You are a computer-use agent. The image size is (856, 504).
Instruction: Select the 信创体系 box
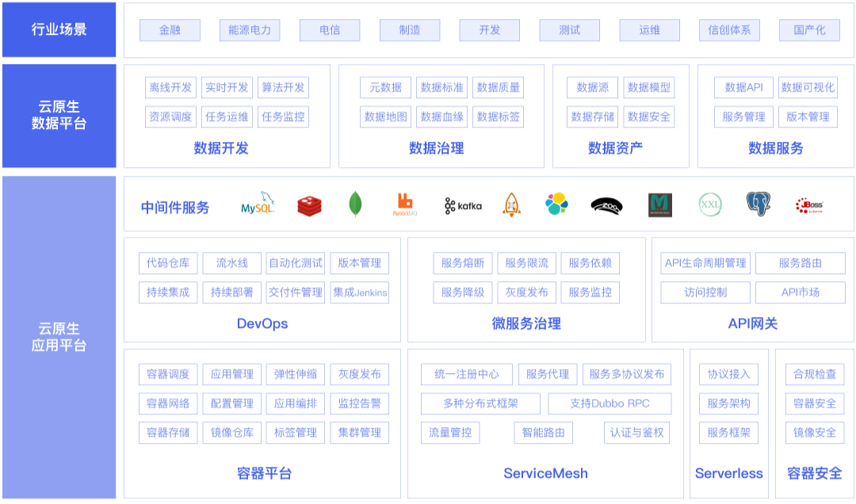coord(729,30)
